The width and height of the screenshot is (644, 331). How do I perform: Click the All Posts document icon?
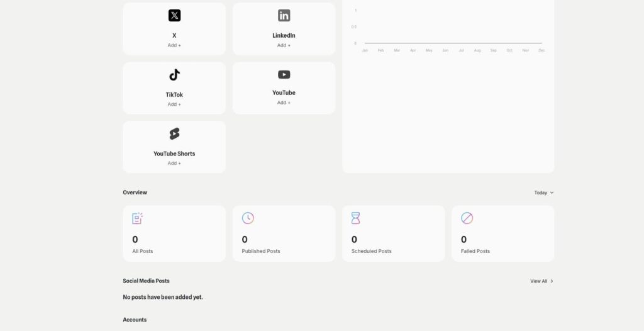(x=137, y=218)
